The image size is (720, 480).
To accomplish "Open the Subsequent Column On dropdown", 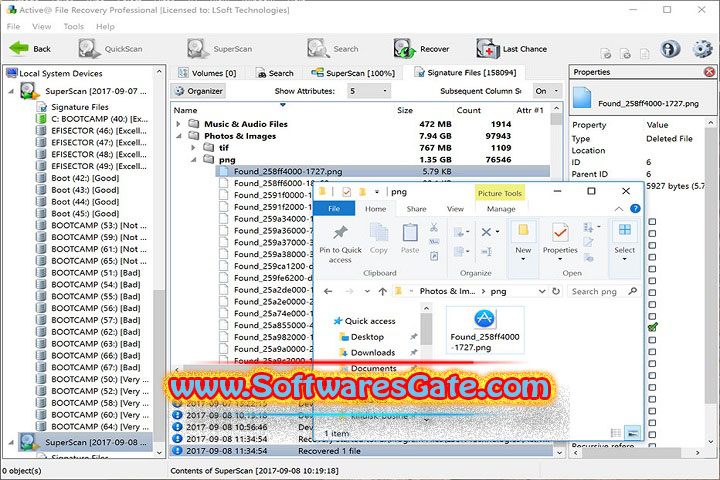I will click(x=547, y=91).
